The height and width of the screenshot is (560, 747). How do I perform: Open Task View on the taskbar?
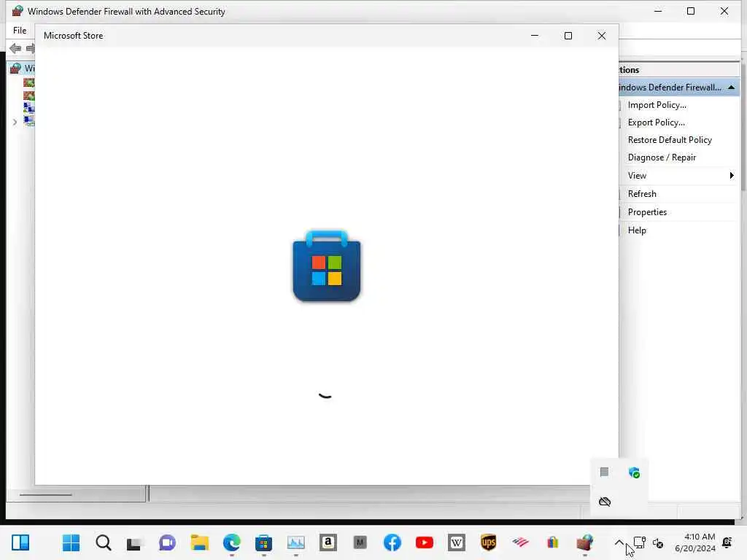135,542
